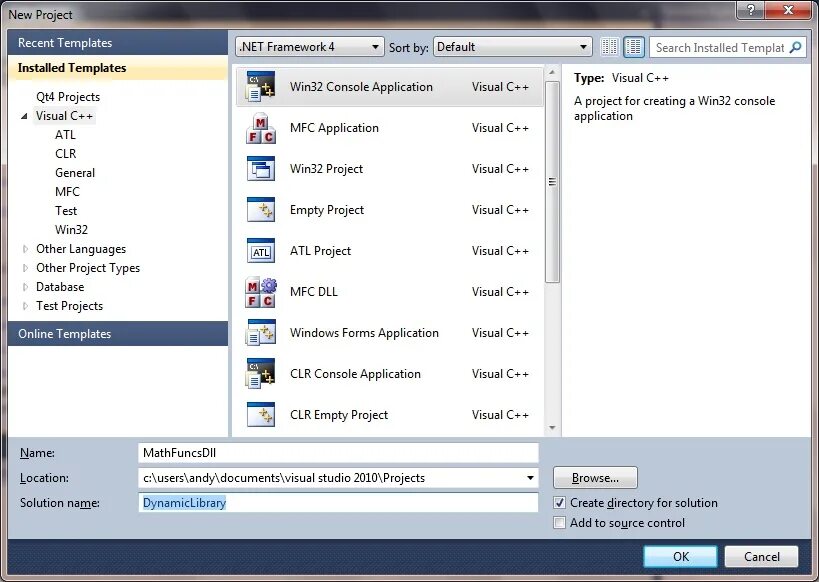This screenshot has height=582, width=819.
Task: Click the Other Languages label
Action: click(x=81, y=249)
